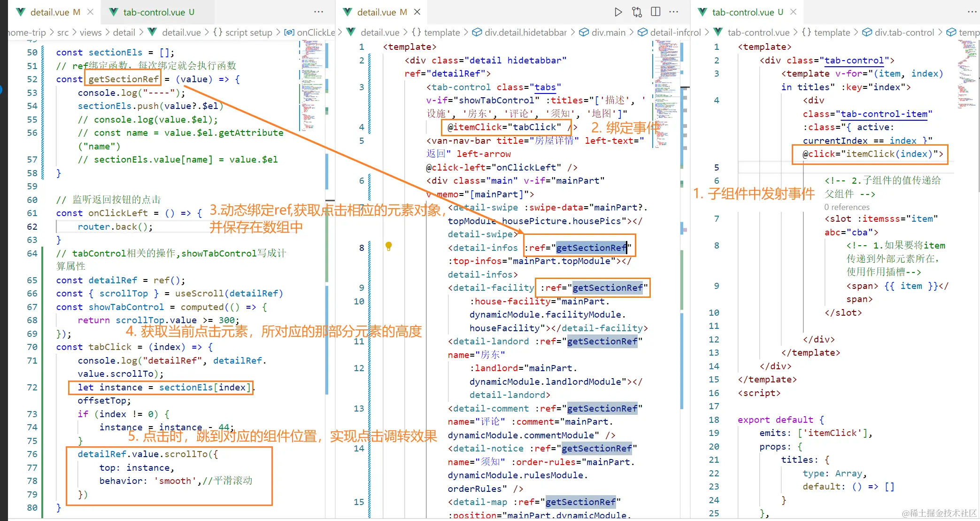
Task: Close the detail.vue tab in middle group
Action: coord(417,12)
